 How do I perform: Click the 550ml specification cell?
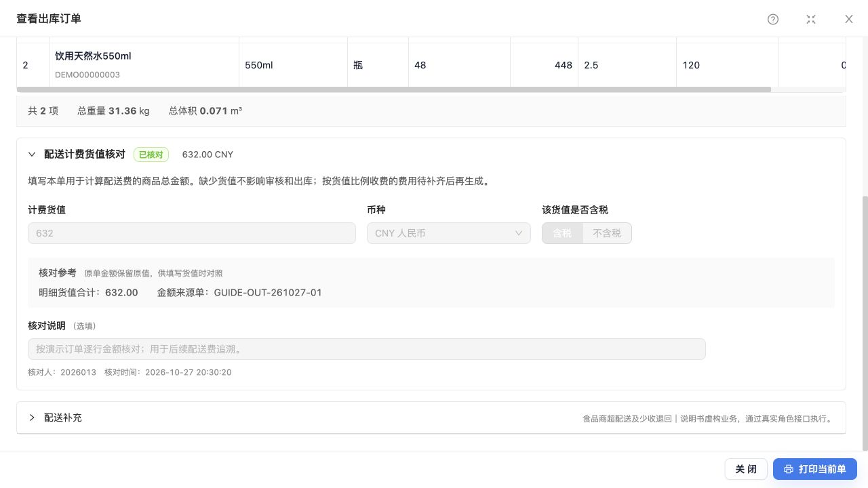pyautogui.click(x=293, y=65)
